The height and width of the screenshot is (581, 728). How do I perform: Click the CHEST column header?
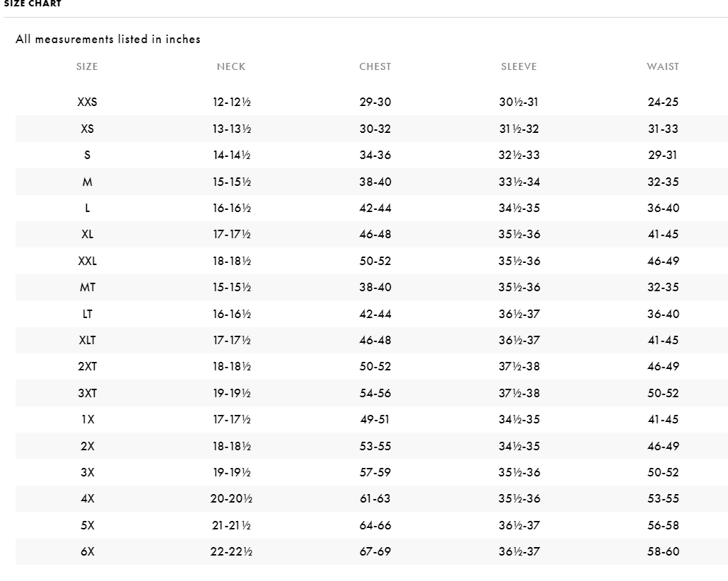click(x=375, y=66)
